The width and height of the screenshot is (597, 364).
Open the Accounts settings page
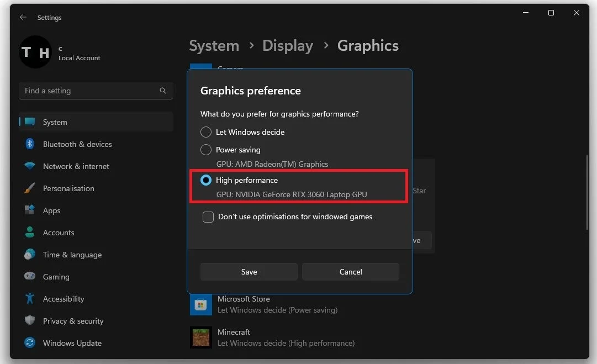coord(96,232)
